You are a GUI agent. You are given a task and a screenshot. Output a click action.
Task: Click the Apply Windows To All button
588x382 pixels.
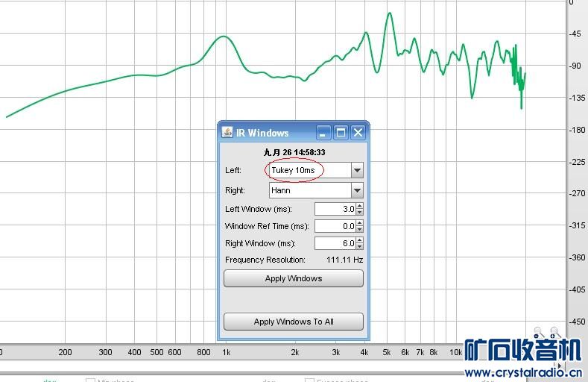(x=294, y=322)
